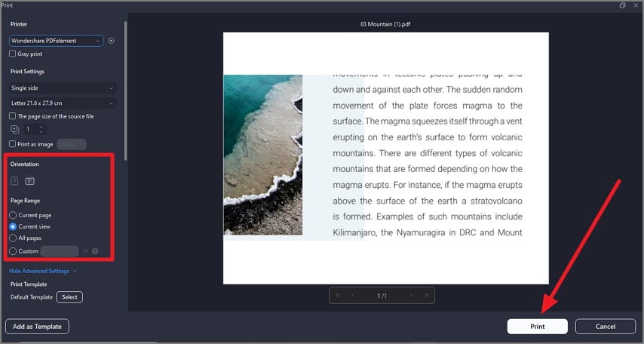
Task: Click the Default Template label
Action: (32, 297)
